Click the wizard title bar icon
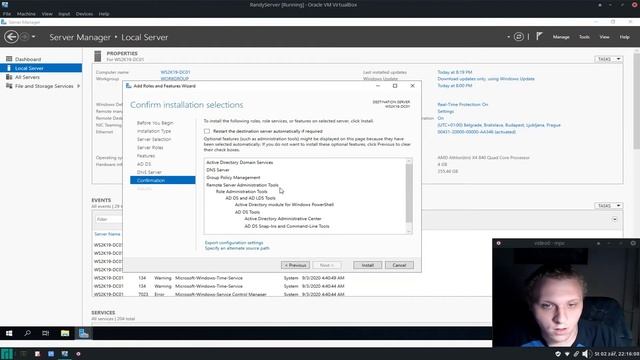640x360 pixels. (x=129, y=86)
